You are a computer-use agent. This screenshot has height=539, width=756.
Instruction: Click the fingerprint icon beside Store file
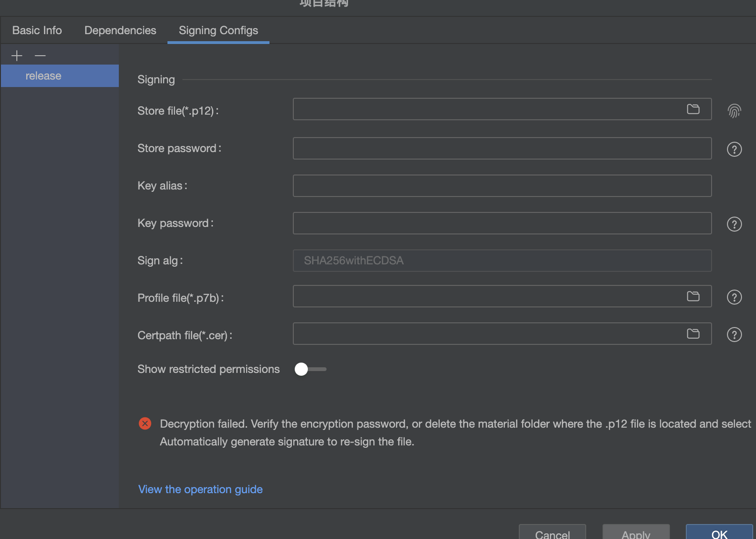pyautogui.click(x=734, y=111)
